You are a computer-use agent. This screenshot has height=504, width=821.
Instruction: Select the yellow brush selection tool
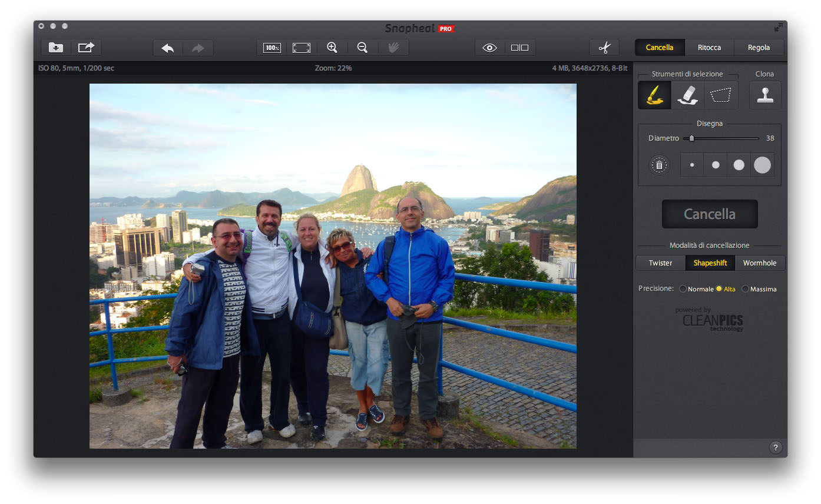[654, 95]
